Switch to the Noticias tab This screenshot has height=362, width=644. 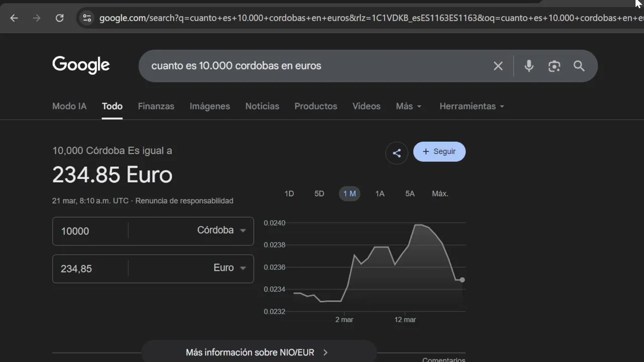tap(262, 106)
